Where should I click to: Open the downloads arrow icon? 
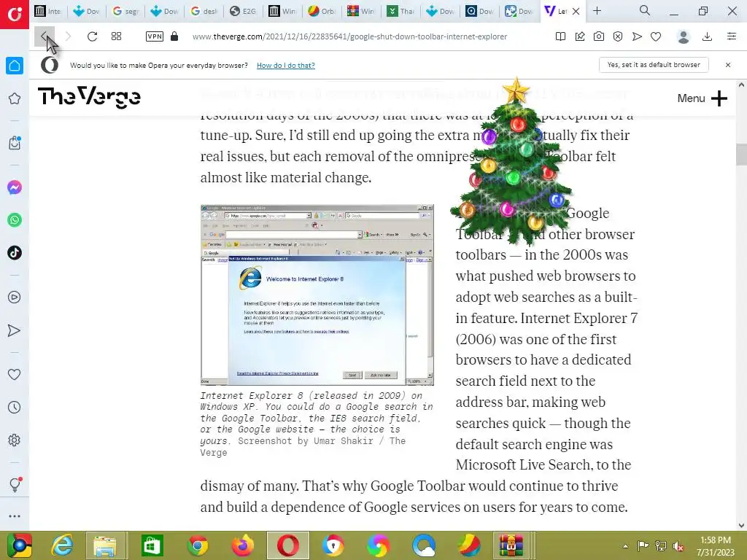click(x=708, y=36)
